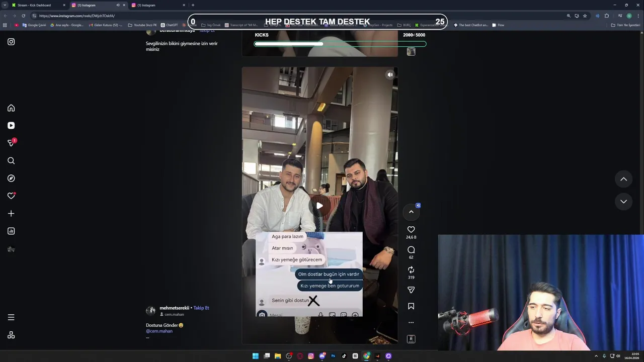Open Youtube 3ncü PK bookmark folder
The width and height of the screenshot is (644, 362).
(142, 25)
